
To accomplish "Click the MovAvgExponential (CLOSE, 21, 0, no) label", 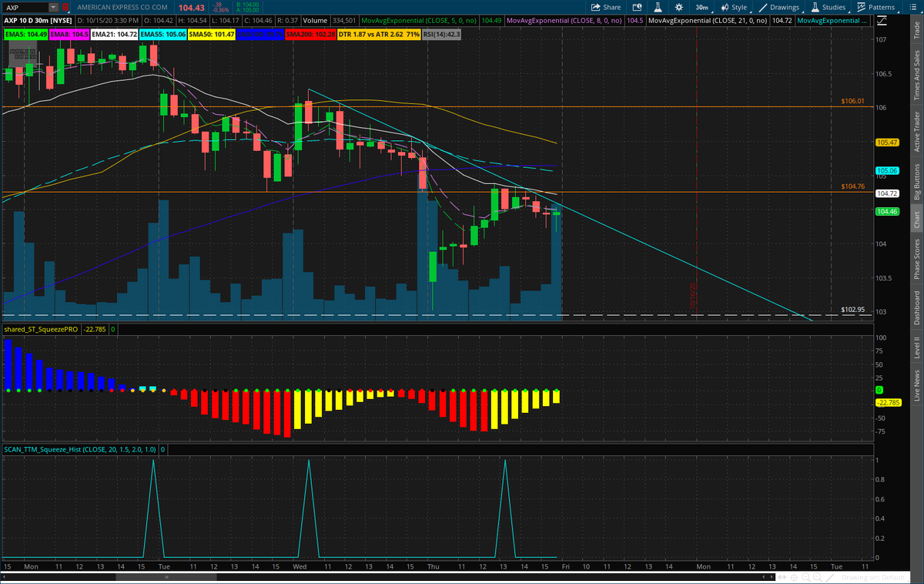I will click(708, 19).
